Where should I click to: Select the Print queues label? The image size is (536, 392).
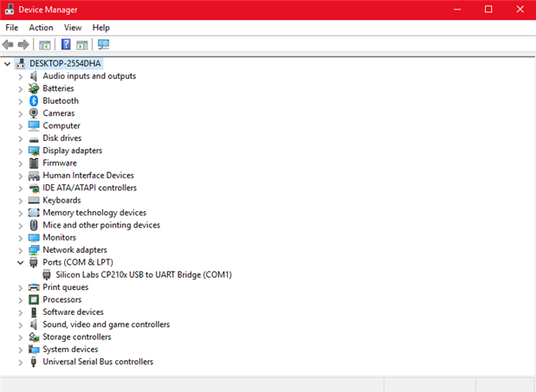pyautogui.click(x=65, y=287)
